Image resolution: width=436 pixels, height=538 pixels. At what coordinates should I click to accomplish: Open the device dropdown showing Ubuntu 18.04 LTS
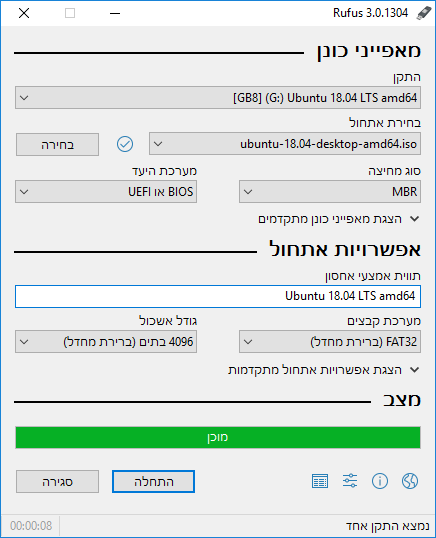point(218,98)
